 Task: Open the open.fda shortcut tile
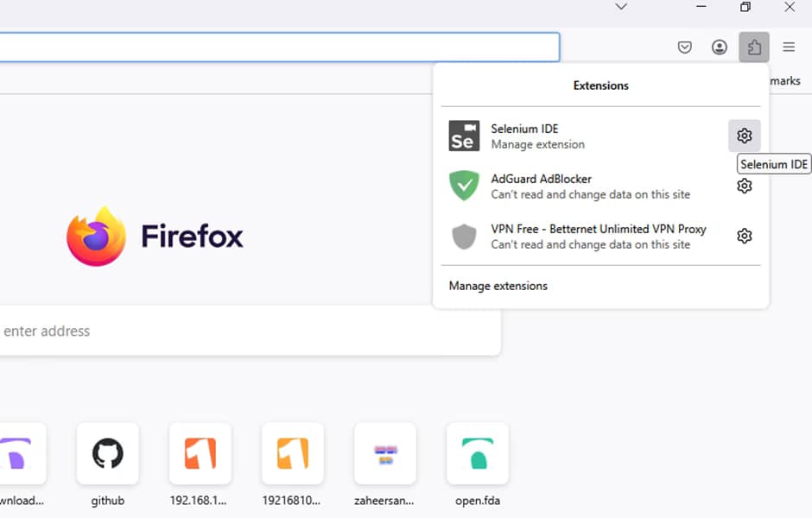tap(478, 454)
